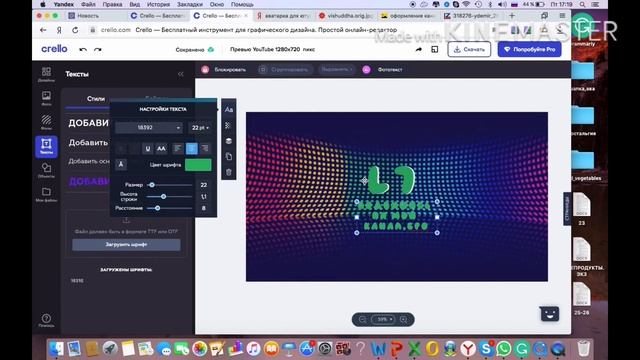Align text to the right
640x360 pixels.
pos(205,149)
